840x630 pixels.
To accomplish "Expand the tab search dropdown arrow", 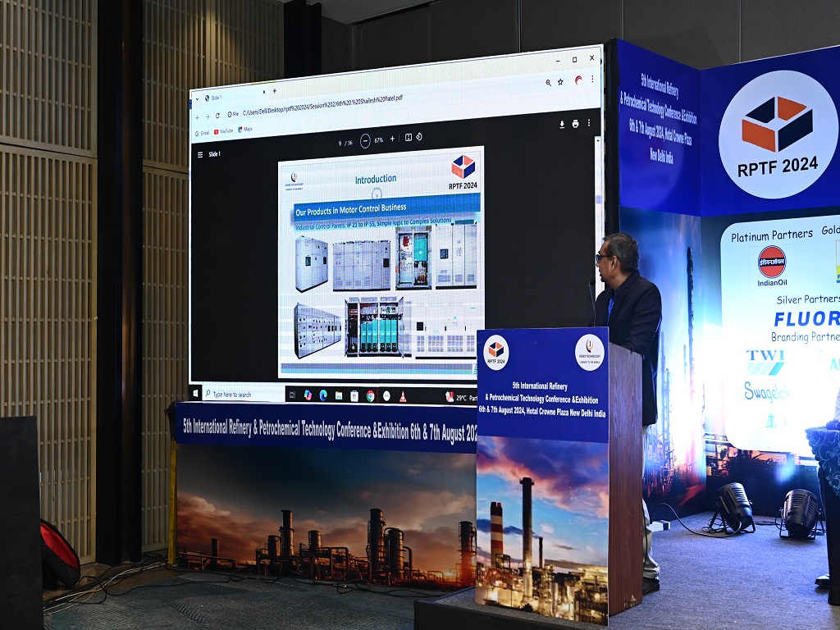I will 195,99.
